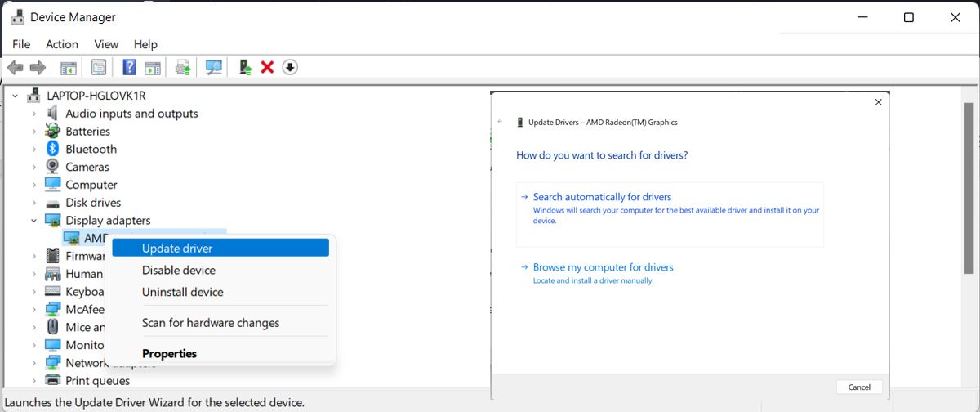The width and height of the screenshot is (980, 412).
Task: Click the Keyboards category icon
Action: [53, 292]
